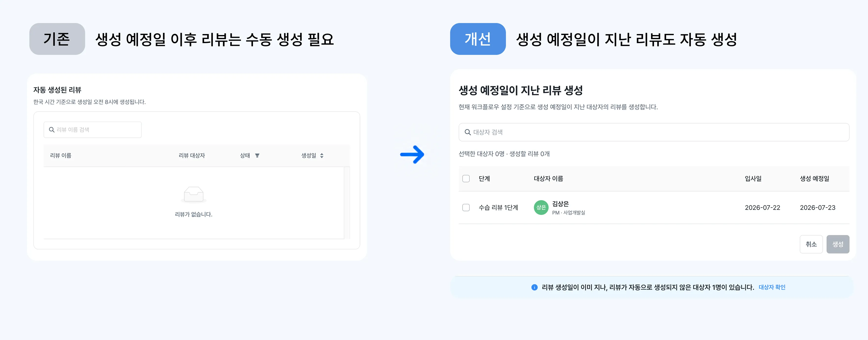Click the 리뷰 대상자 column header
The height and width of the screenshot is (340, 868).
coord(192,156)
